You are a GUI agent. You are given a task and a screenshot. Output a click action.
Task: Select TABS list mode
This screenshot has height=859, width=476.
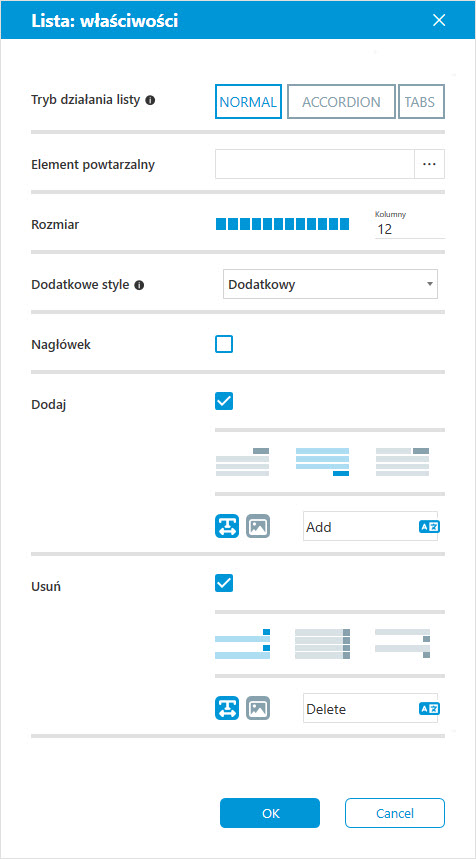click(421, 101)
